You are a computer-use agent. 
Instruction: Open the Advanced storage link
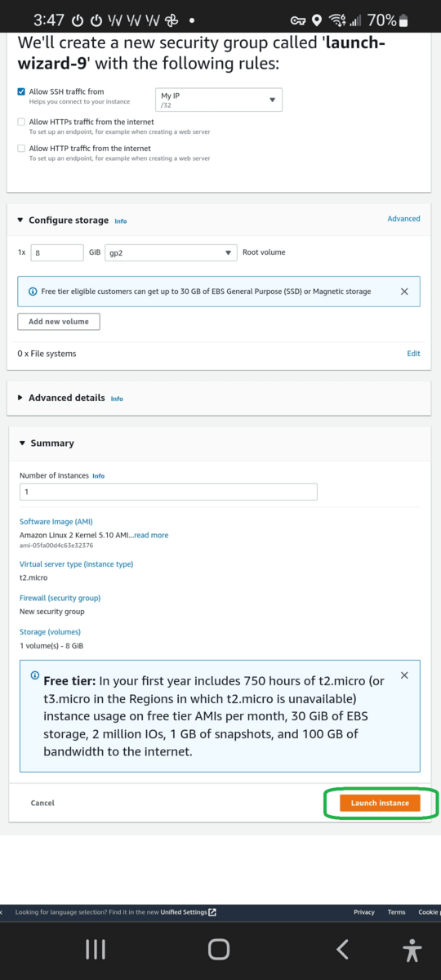click(403, 219)
